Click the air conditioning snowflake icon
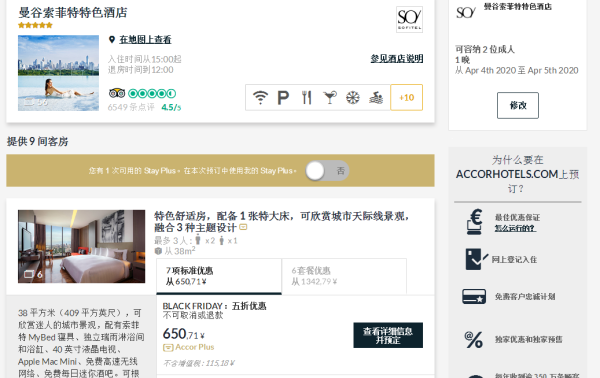The height and width of the screenshot is (378, 600). 353,98
